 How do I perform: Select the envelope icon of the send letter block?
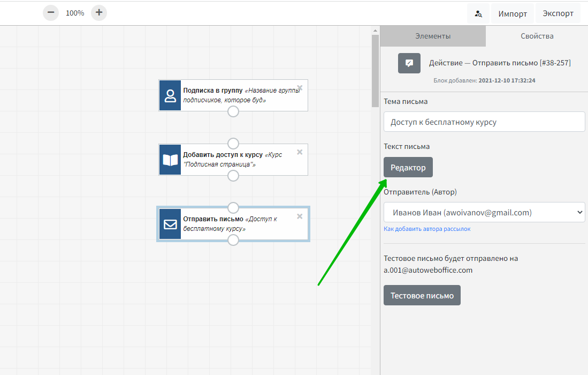[170, 224]
